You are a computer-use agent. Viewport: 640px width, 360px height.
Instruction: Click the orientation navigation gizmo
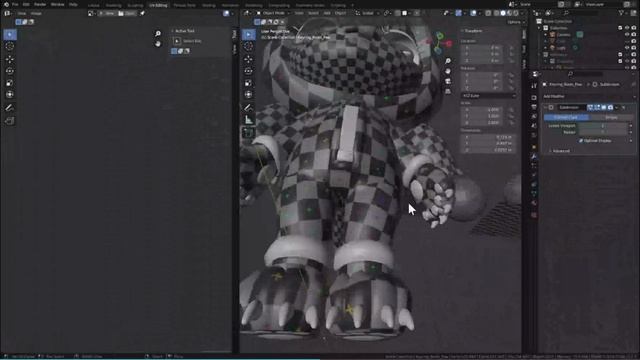click(440, 43)
